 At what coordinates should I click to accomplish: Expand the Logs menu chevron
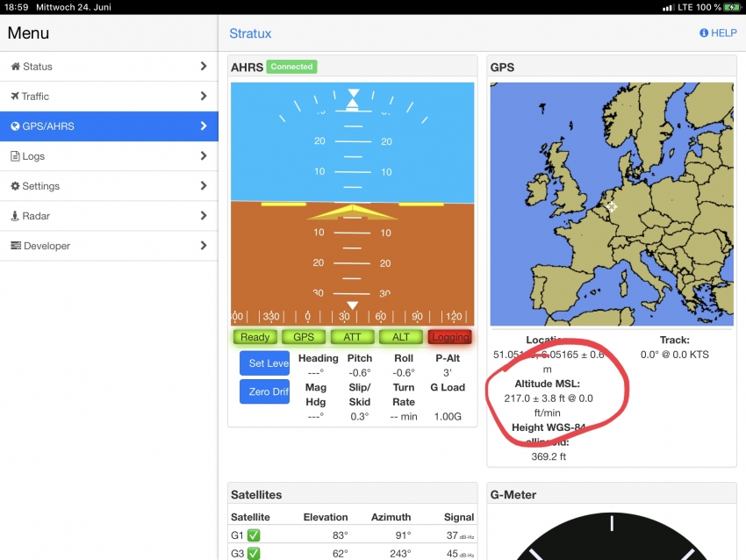(204, 156)
